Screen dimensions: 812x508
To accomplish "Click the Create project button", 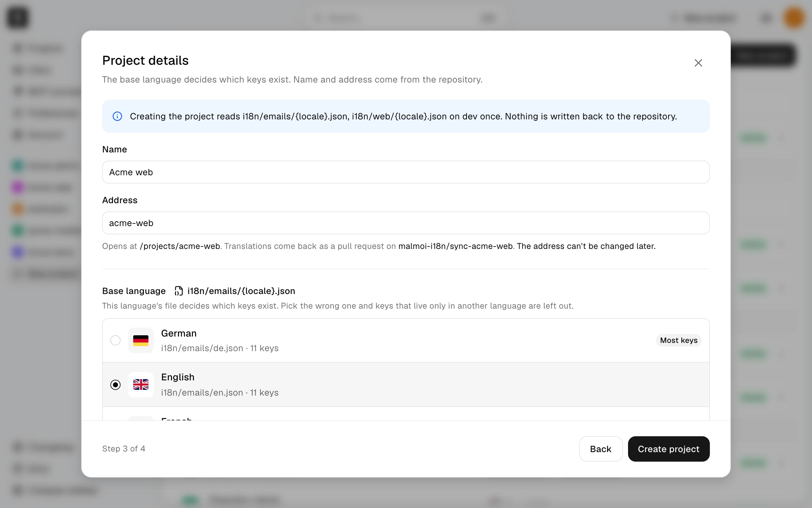I will [x=668, y=449].
